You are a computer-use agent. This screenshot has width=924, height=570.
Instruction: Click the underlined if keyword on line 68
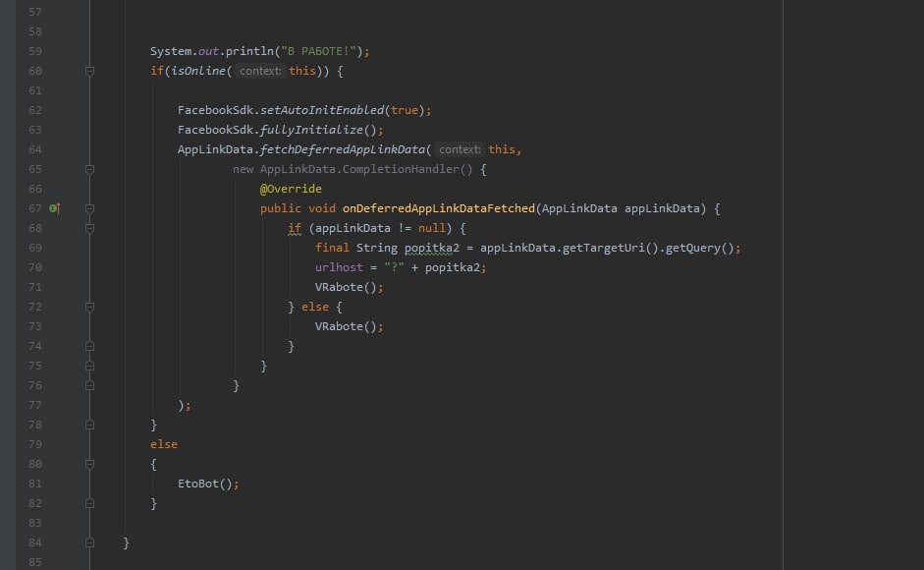(x=295, y=228)
